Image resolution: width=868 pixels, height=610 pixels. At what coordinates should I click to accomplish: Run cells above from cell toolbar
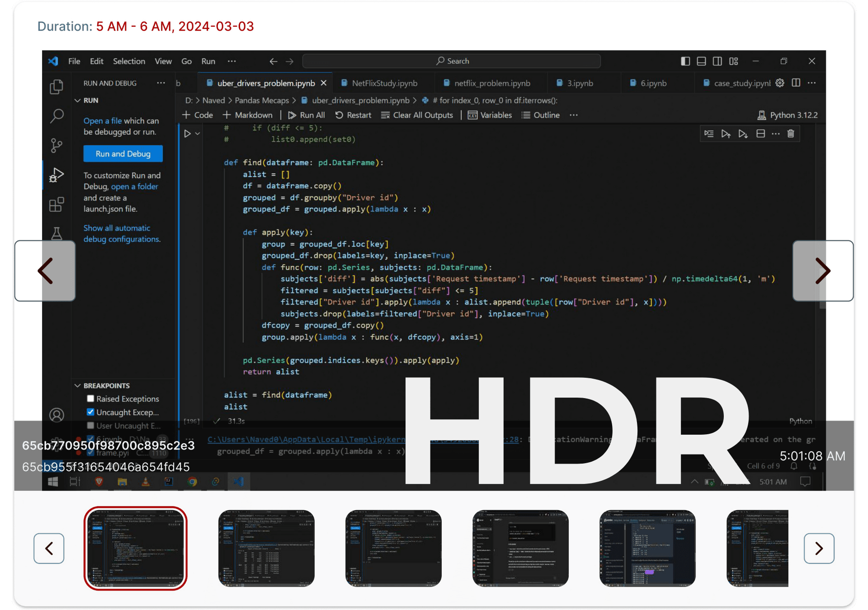pyautogui.click(x=726, y=134)
